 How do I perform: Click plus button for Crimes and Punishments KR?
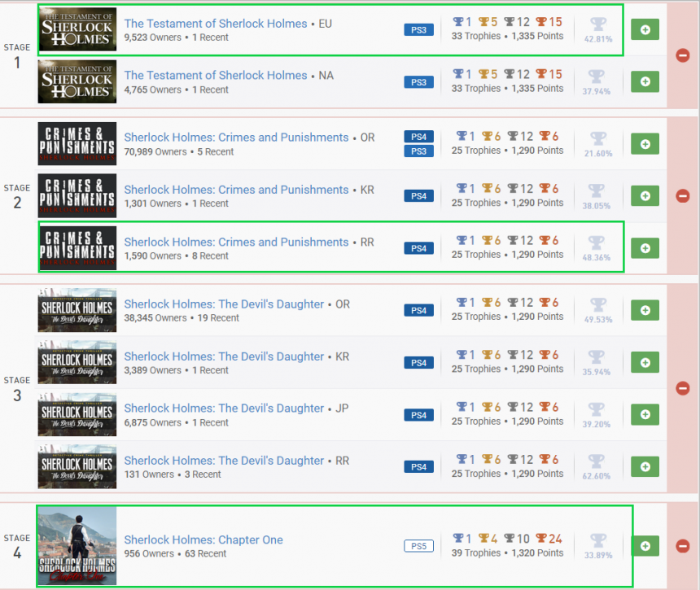coord(645,196)
